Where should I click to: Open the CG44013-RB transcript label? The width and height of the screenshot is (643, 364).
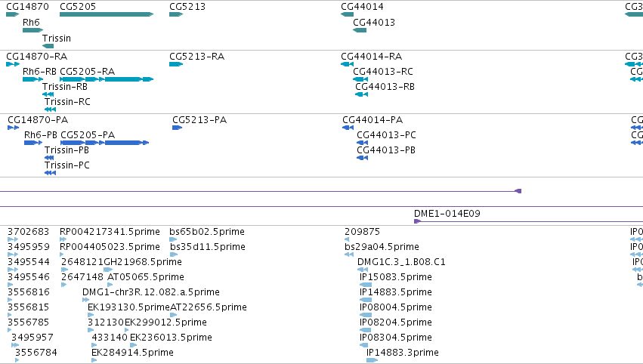385,87
